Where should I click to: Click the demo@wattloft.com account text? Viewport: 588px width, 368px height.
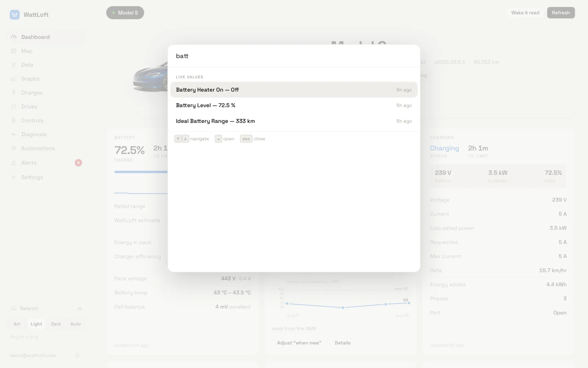click(33, 355)
